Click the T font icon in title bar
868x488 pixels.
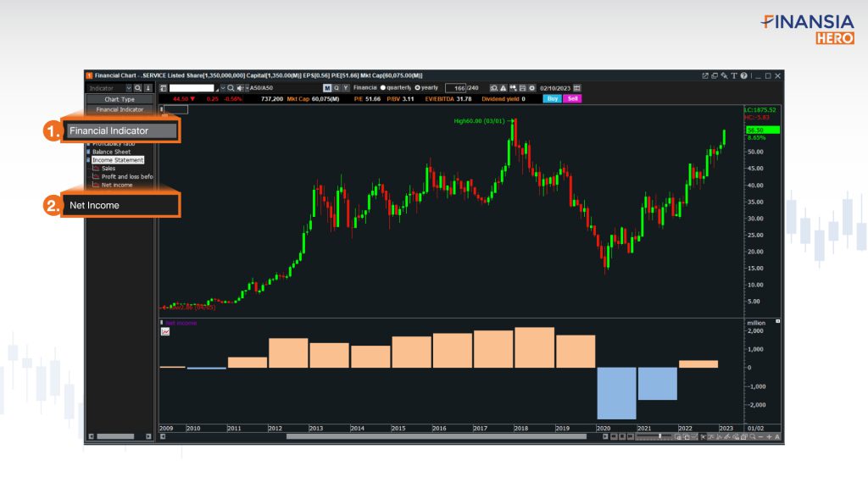click(x=734, y=75)
